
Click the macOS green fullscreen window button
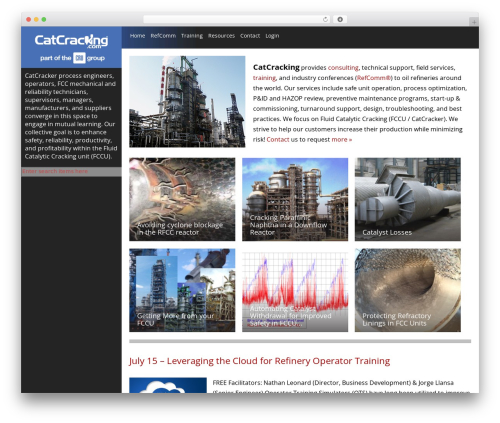44,19
